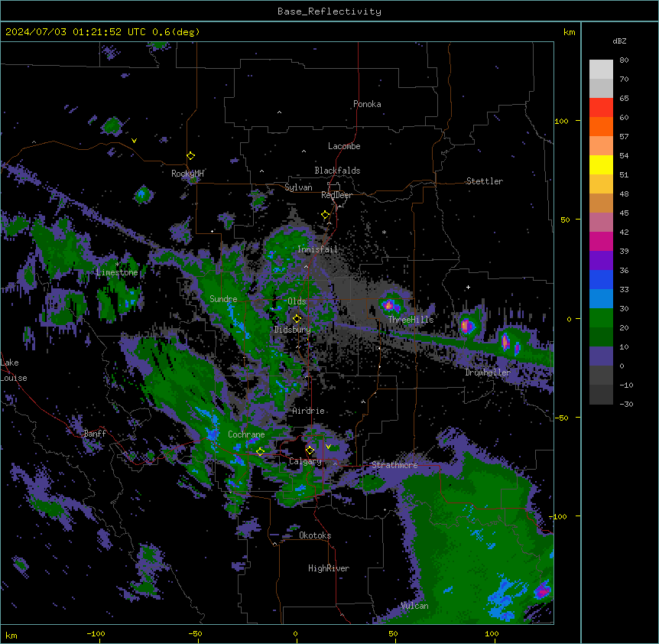Viewport: 659px width, 644px height.
Task: Select the RedDeer city label
Action: 336,195
